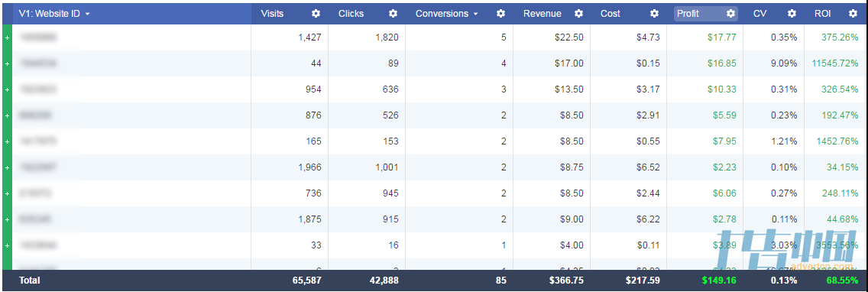
Task: Expand the row with 44 visits
Action: pyautogui.click(x=7, y=63)
